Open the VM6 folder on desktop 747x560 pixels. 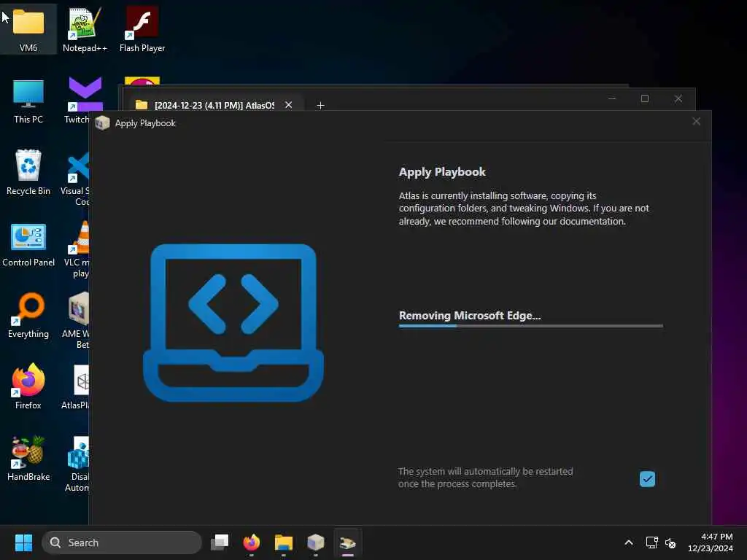(28, 28)
